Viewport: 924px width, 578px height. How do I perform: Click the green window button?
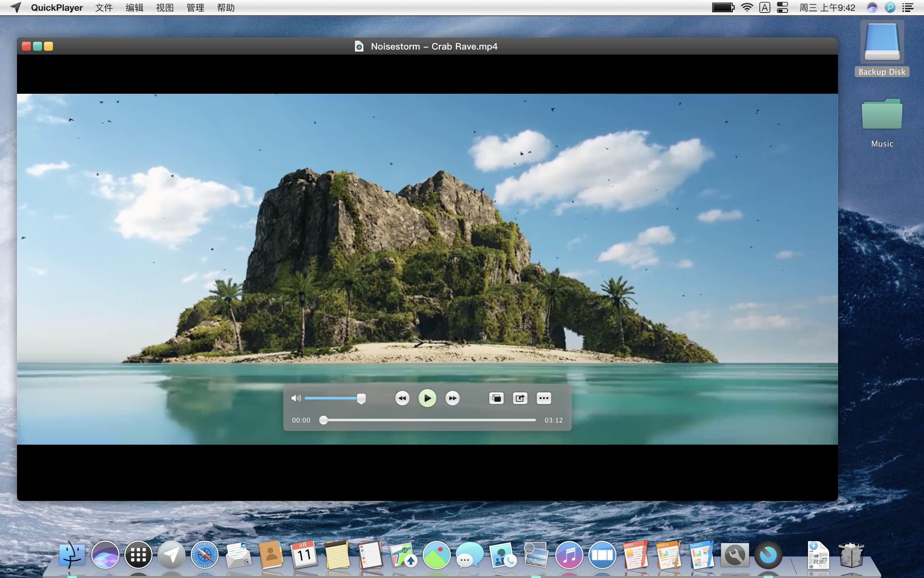pos(38,46)
